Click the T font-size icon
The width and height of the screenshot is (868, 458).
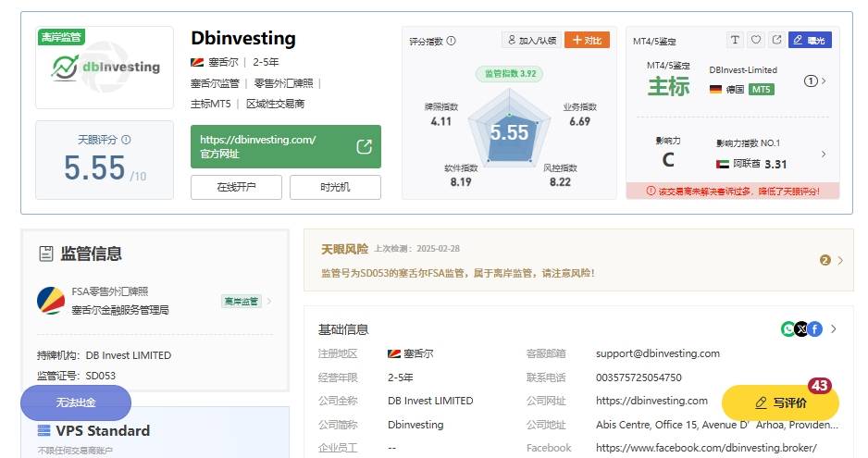pyautogui.click(x=735, y=40)
